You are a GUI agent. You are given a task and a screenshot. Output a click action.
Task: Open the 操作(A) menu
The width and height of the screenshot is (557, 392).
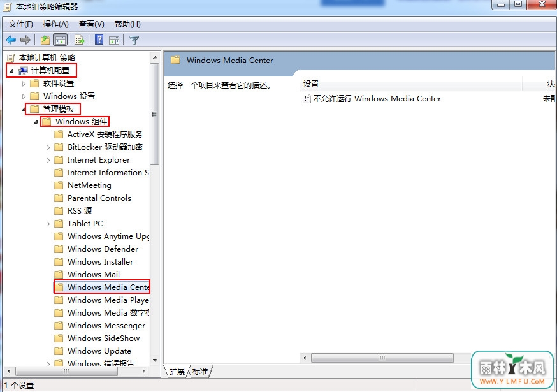click(56, 24)
